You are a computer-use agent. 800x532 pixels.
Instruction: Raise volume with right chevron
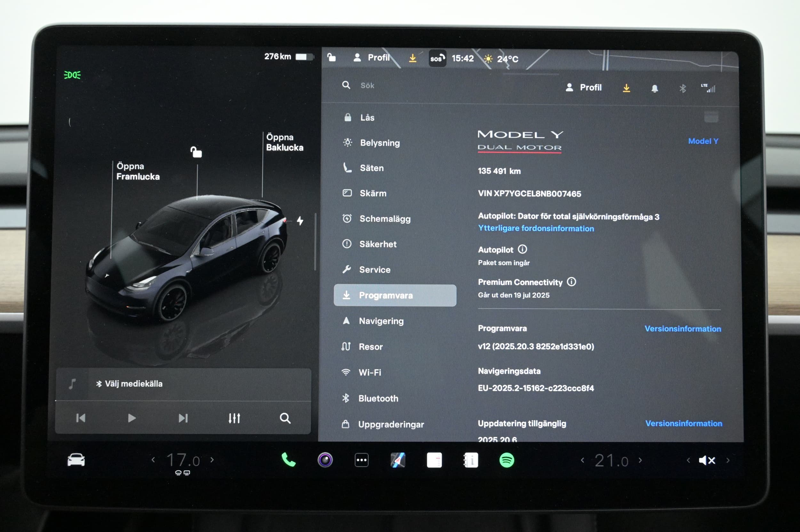(x=728, y=460)
